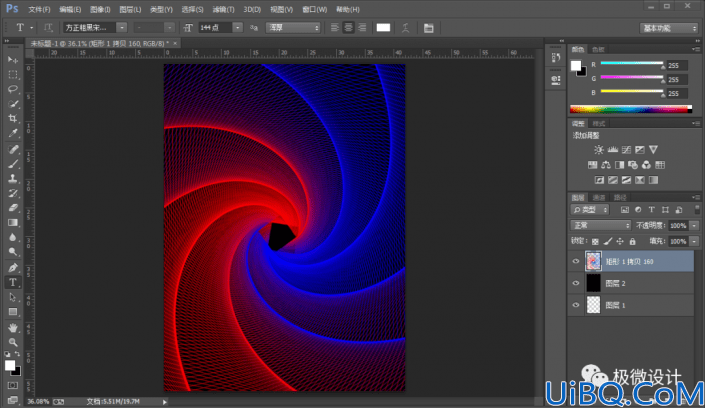
Task: Select the Crop tool
Action: 13,119
